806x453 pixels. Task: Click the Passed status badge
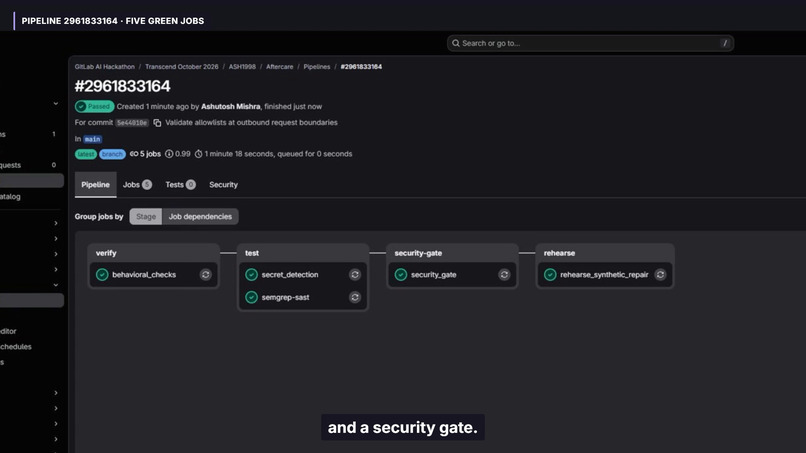click(94, 106)
